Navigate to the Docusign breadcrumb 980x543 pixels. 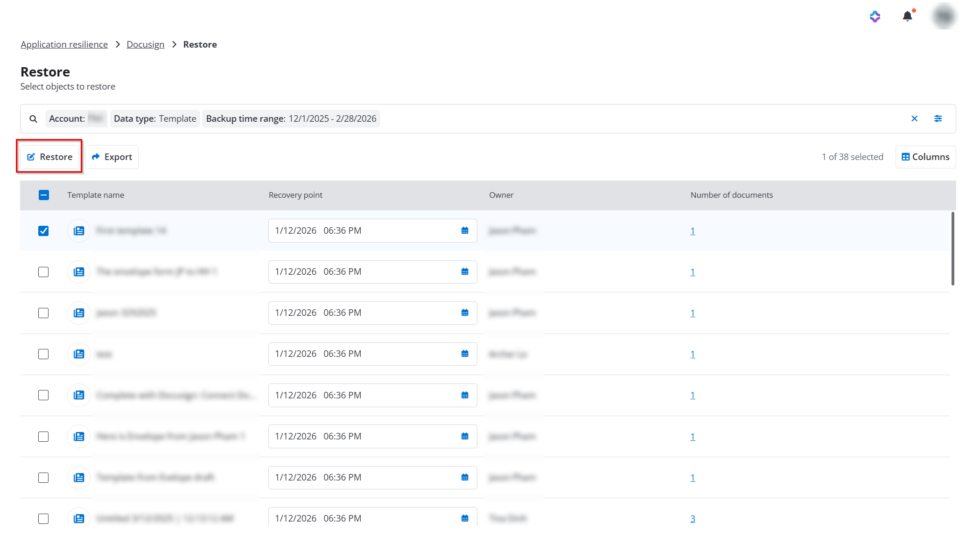click(145, 44)
